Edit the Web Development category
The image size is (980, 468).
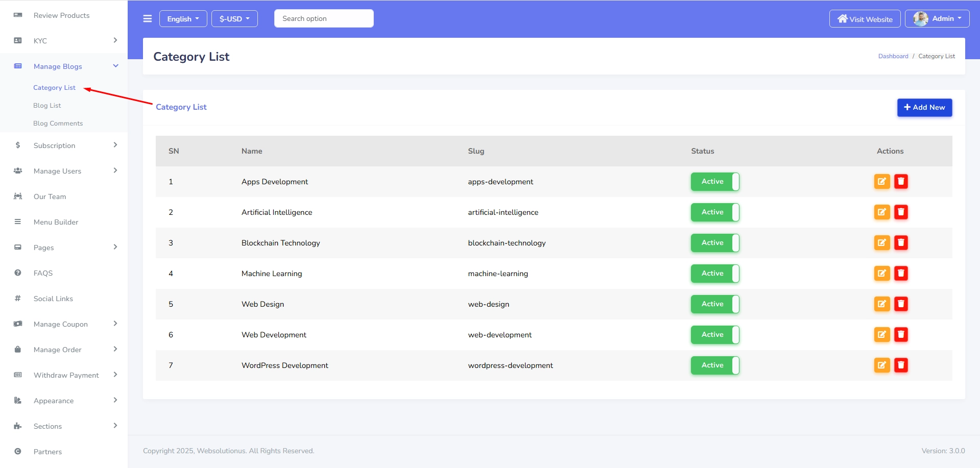coord(882,334)
